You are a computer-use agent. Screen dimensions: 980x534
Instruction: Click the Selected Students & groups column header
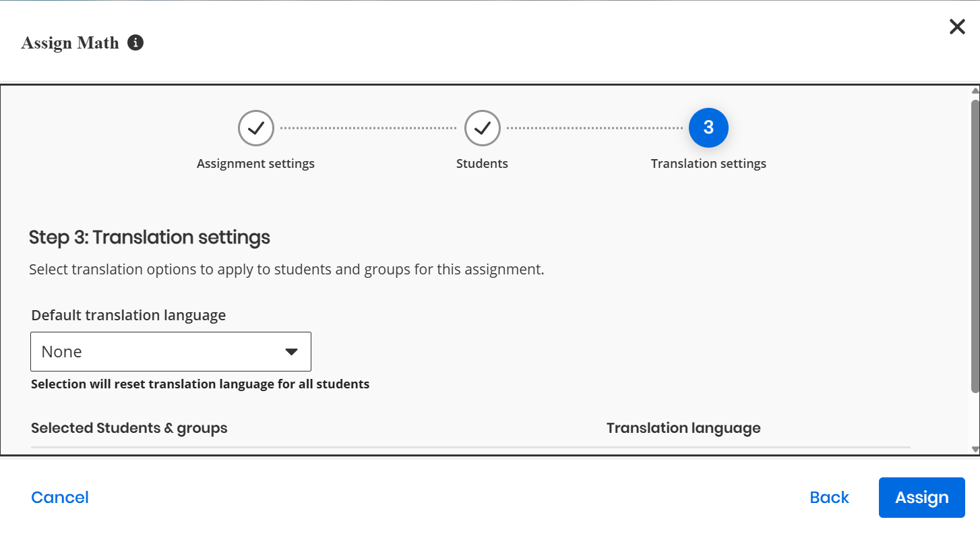coord(129,428)
